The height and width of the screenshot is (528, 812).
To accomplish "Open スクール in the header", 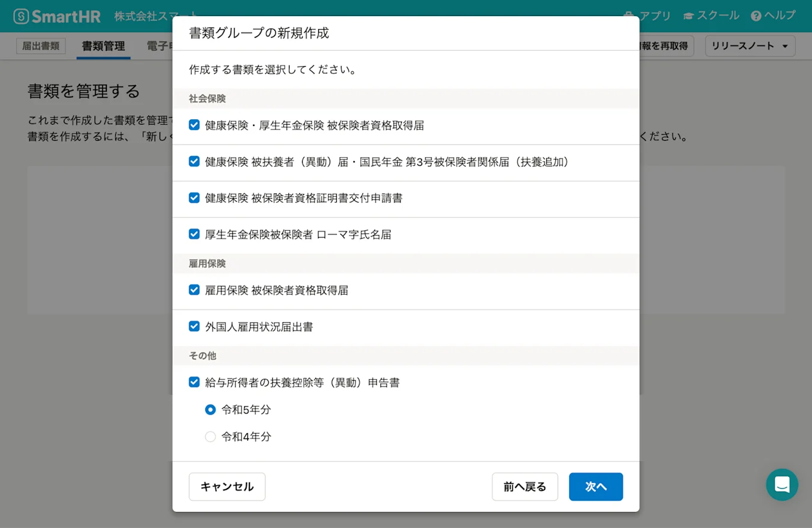I will click(711, 16).
